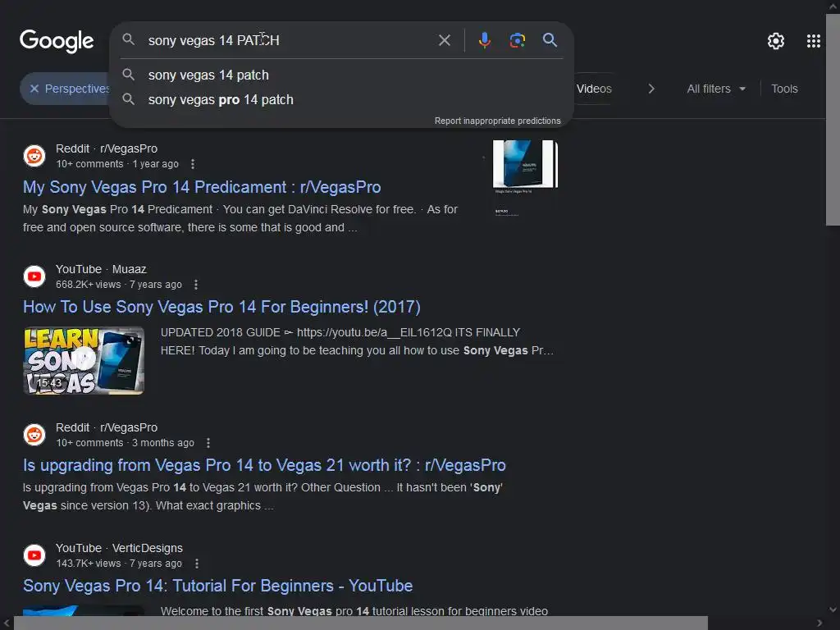The image size is (840, 630).
Task: Click the Vegas Pro box product thumbnail
Action: click(x=525, y=164)
